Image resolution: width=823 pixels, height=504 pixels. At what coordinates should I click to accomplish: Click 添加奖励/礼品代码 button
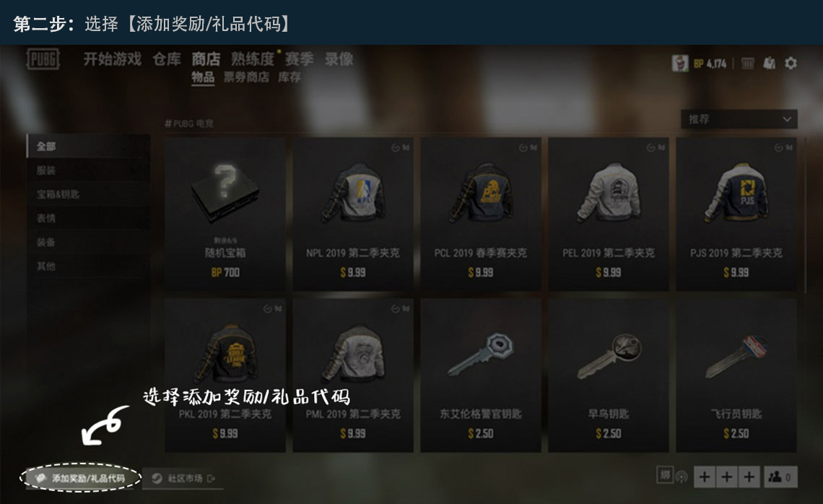[80, 478]
